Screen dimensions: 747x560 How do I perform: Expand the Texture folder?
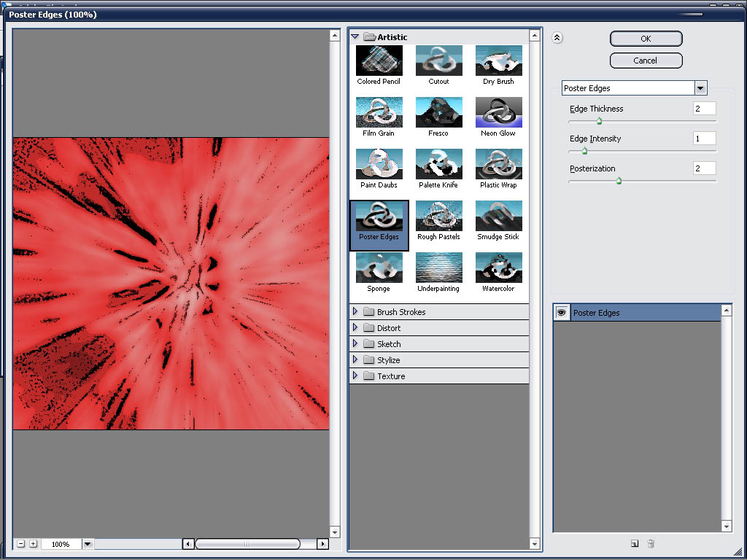point(355,376)
